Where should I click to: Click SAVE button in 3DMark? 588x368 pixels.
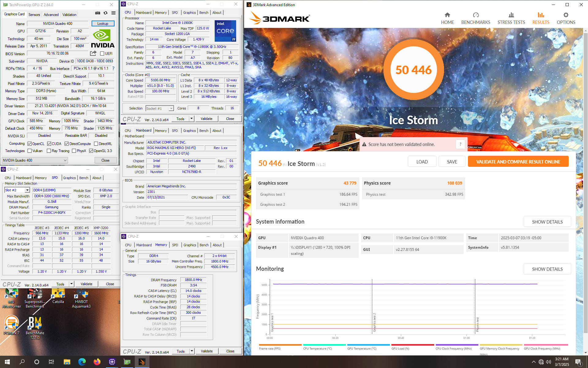452,162
